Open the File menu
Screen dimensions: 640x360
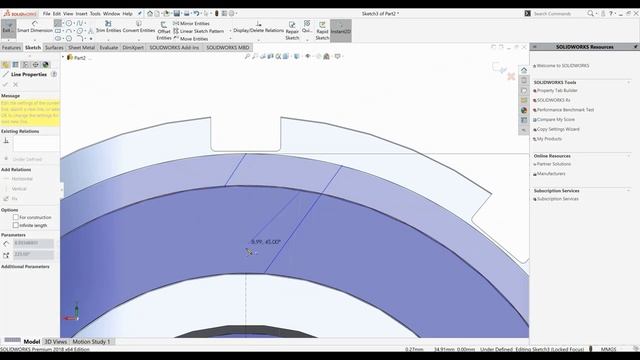click(47, 13)
